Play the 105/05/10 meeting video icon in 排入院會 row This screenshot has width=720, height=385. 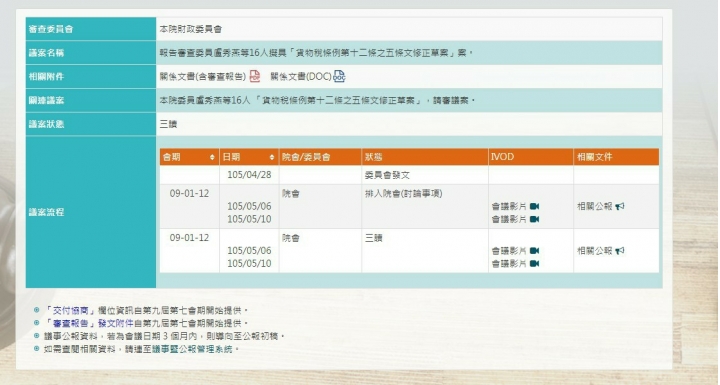tap(534, 219)
